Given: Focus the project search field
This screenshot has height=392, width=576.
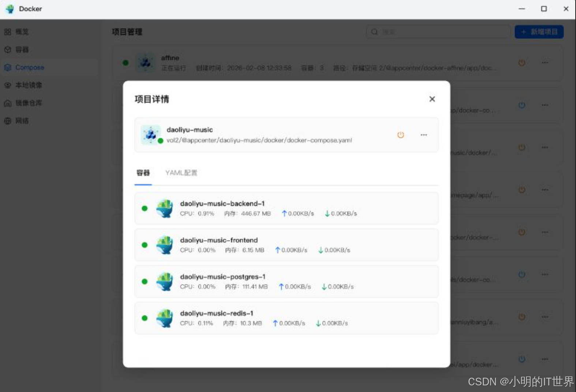Looking at the screenshot, I should pyautogui.click(x=438, y=32).
